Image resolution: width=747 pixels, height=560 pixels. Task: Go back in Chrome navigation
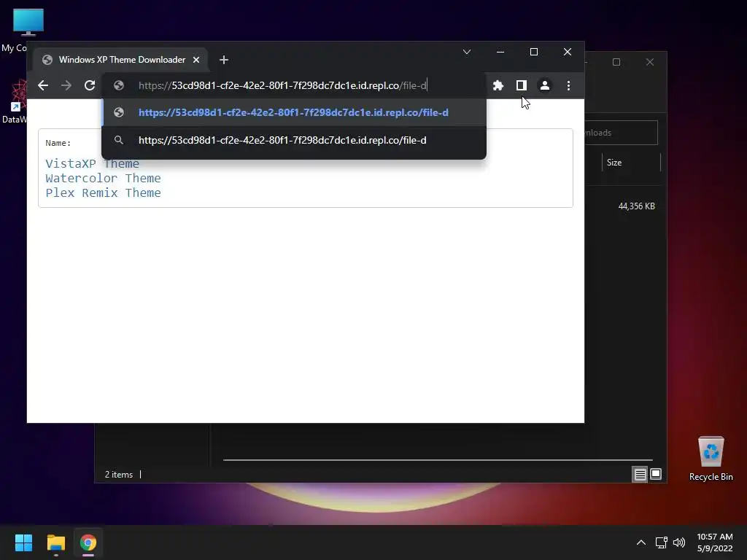click(43, 85)
